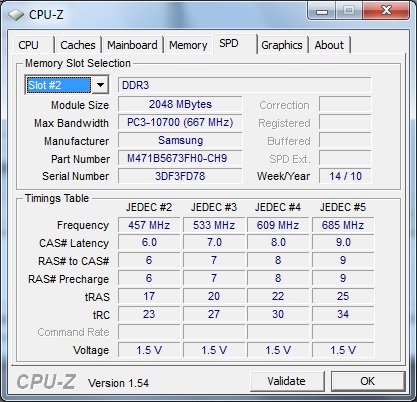
Task: Click the Samsung manufacturer value
Action: click(180, 140)
